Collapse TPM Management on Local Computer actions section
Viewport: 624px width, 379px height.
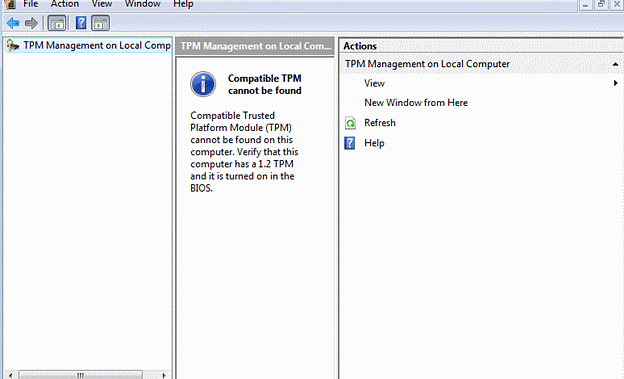coord(615,64)
